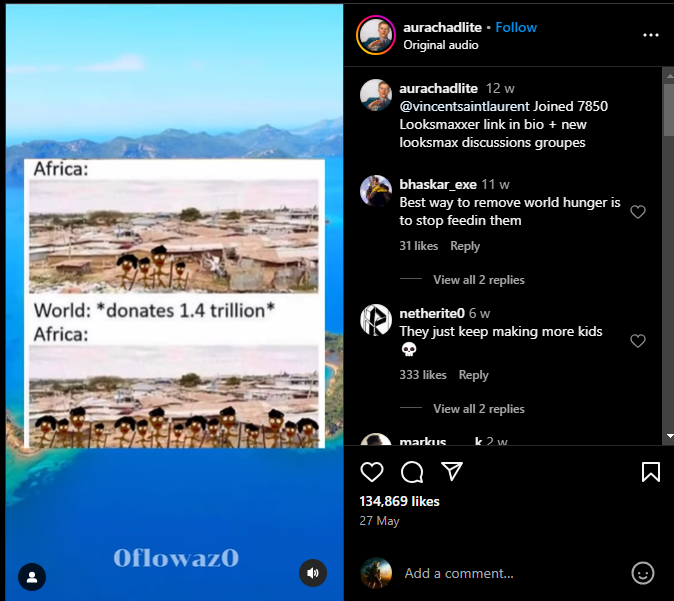Image resolution: width=674 pixels, height=601 pixels.
Task: Expand replies under bhaskar_exe's comment
Action: click(479, 280)
